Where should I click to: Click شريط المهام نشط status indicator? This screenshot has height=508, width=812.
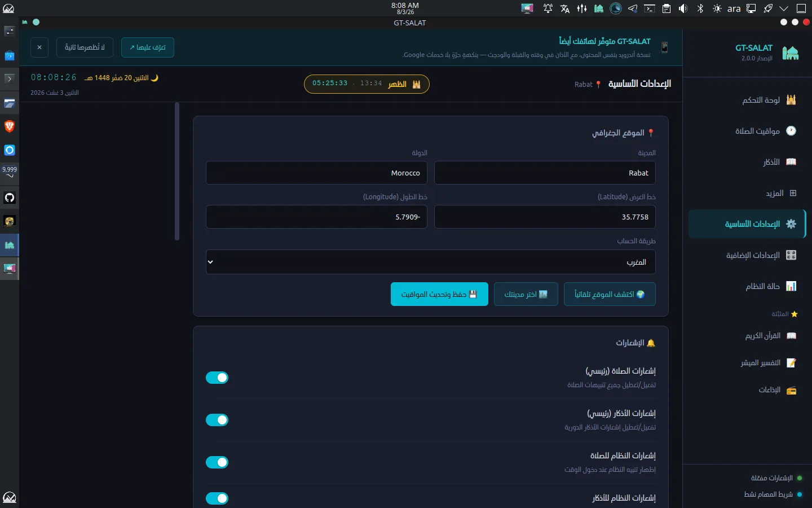coord(773,494)
